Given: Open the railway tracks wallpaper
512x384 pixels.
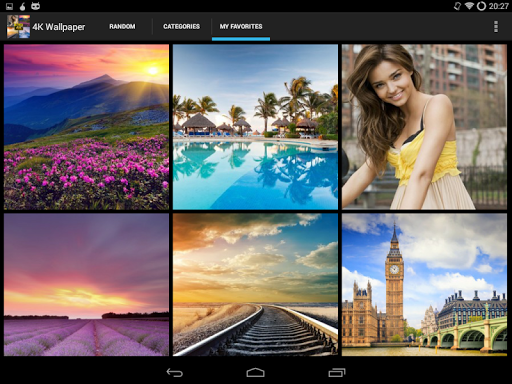Looking at the screenshot, I should [x=255, y=285].
